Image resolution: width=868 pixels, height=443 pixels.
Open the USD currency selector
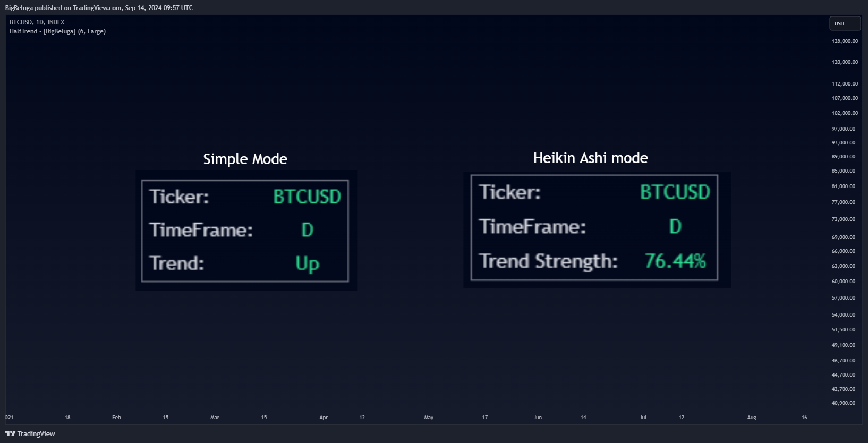point(845,23)
